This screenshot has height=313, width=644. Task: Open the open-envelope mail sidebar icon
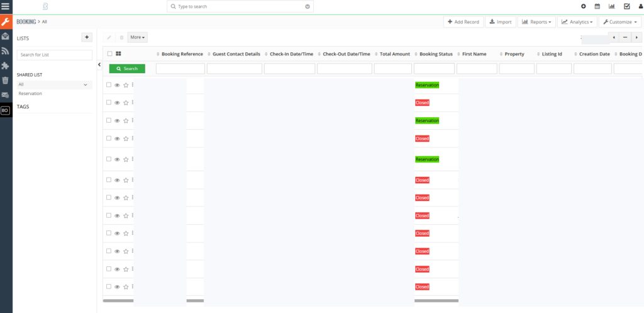(5, 36)
